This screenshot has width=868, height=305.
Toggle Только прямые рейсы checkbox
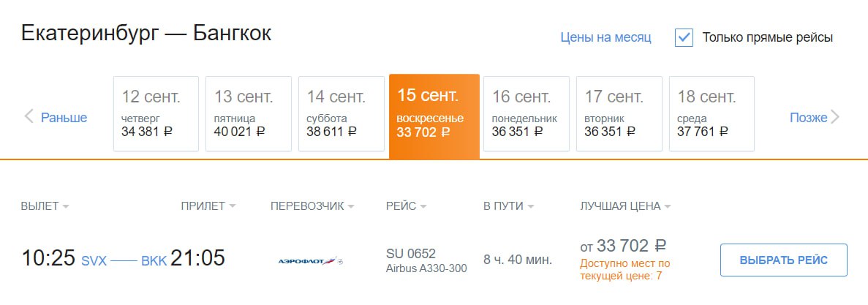[x=684, y=37]
